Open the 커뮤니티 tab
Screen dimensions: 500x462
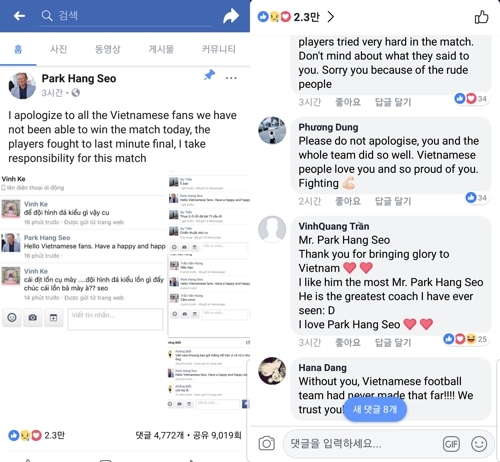tap(219, 49)
